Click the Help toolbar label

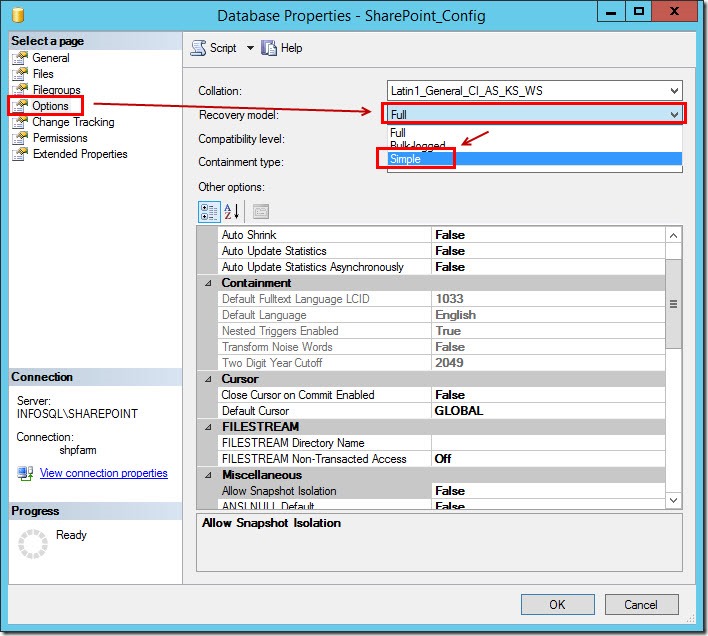click(291, 48)
